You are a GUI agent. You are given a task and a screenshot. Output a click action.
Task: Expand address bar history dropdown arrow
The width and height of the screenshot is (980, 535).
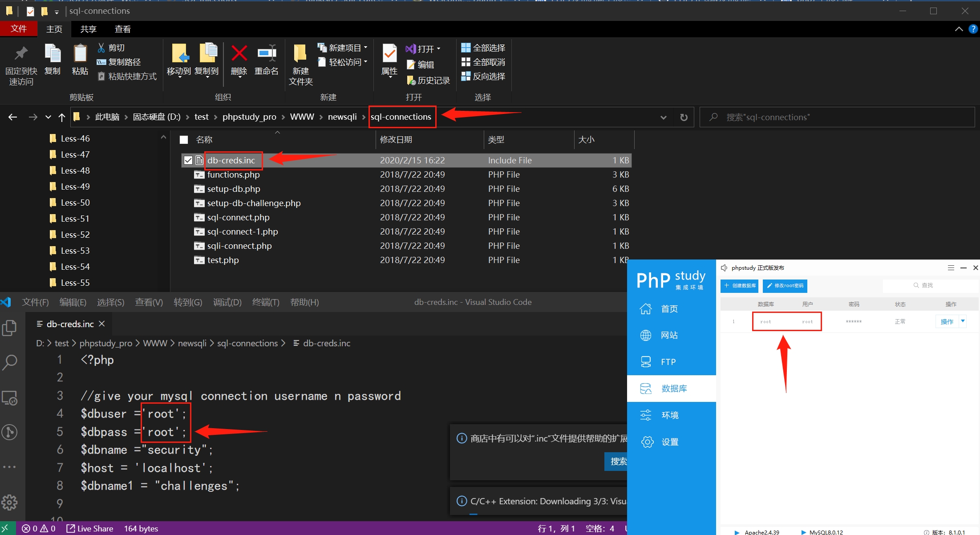click(x=663, y=118)
